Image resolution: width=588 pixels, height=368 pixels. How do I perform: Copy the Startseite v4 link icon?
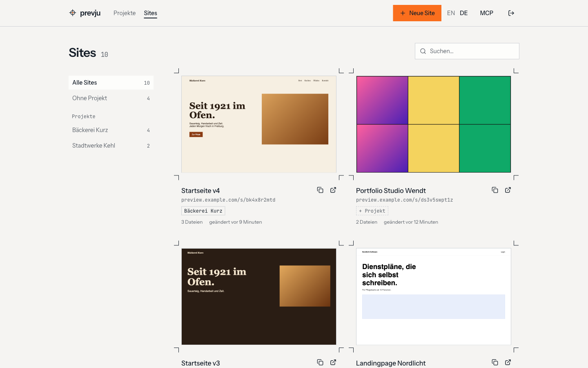pos(320,190)
